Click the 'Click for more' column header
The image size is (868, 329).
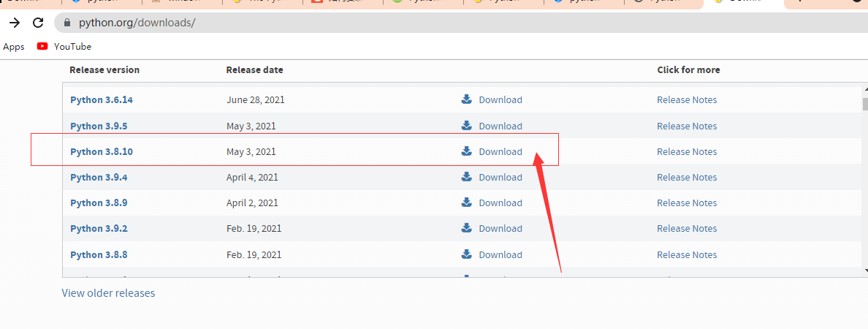click(689, 69)
